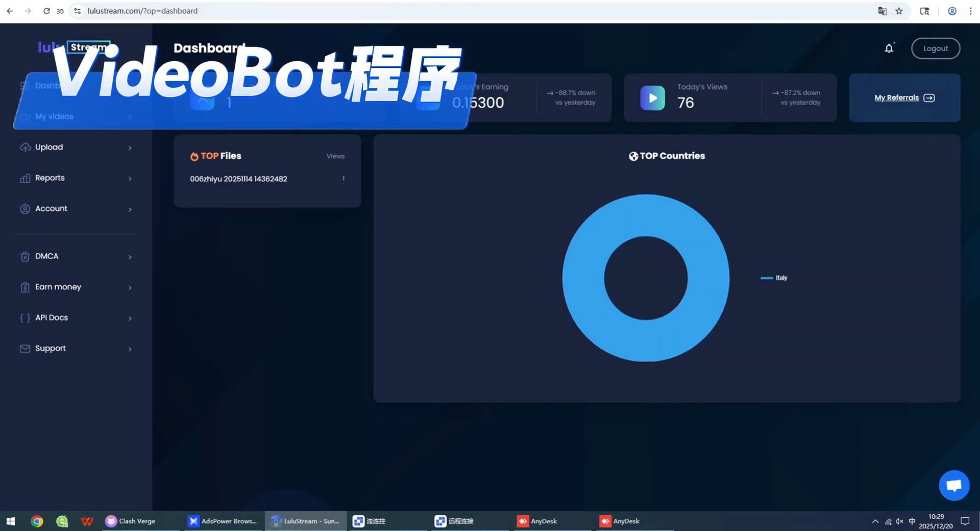Viewport: 980px width, 531px height.
Task: Click the DMCA trash icon
Action: tap(25, 256)
